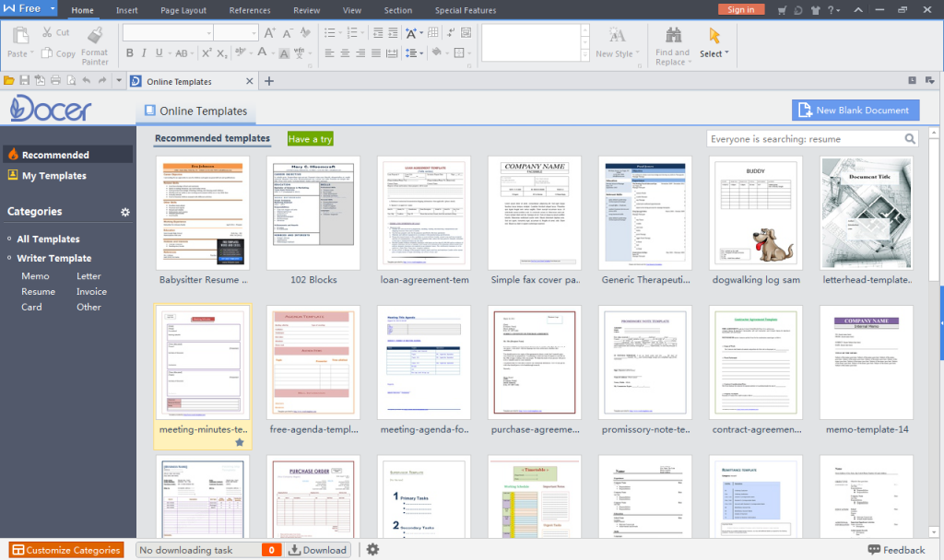Open the WPS Free application menu dropdown arrow
This screenshot has width=944, height=560.
click(52, 9)
